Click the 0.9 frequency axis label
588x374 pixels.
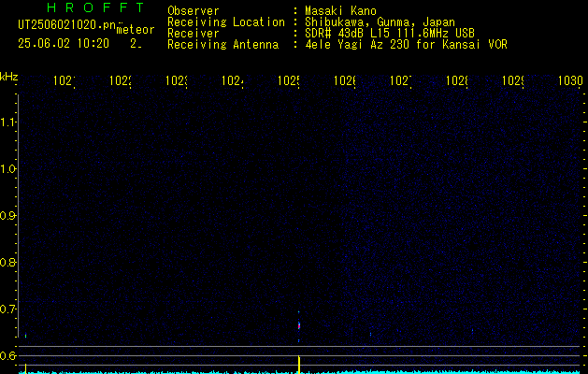[x=8, y=216]
